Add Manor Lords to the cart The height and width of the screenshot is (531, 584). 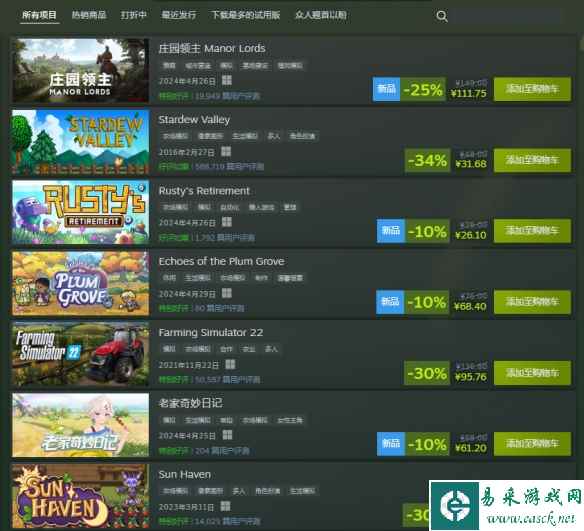[x=532, y=89]
